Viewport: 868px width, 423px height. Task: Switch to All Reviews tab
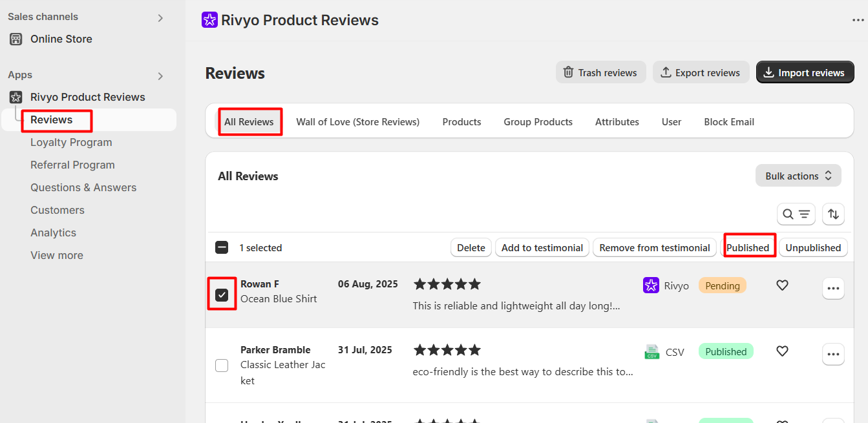point(249,121)
